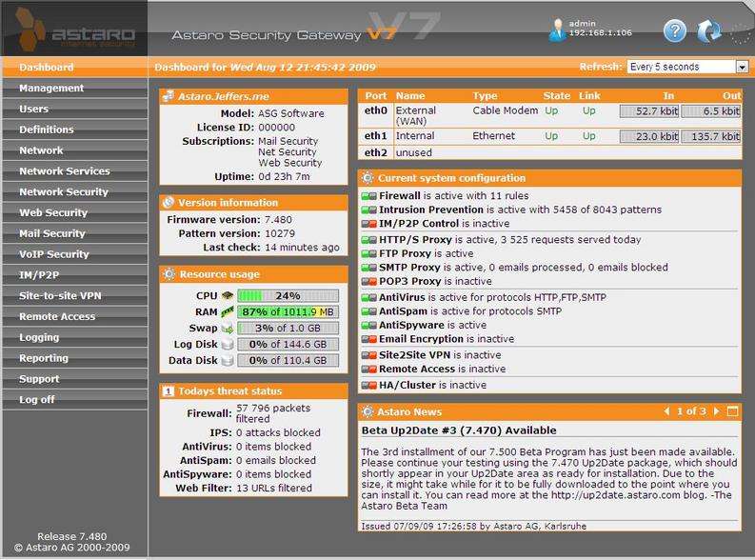This screenshot has height=560, width=755.
Task: Click the Version information panel icon
Action: [x=169, y=202]
